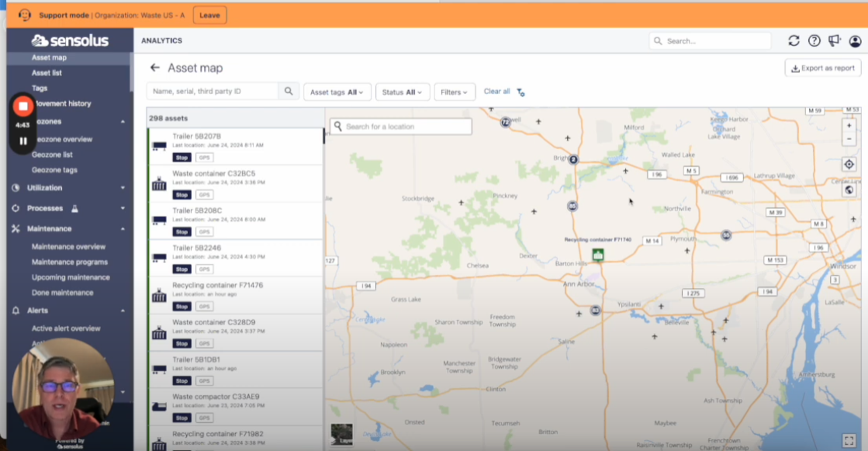868x451 pixels.
Task: Click the globe map-view icon
Action: click(849, 190)
